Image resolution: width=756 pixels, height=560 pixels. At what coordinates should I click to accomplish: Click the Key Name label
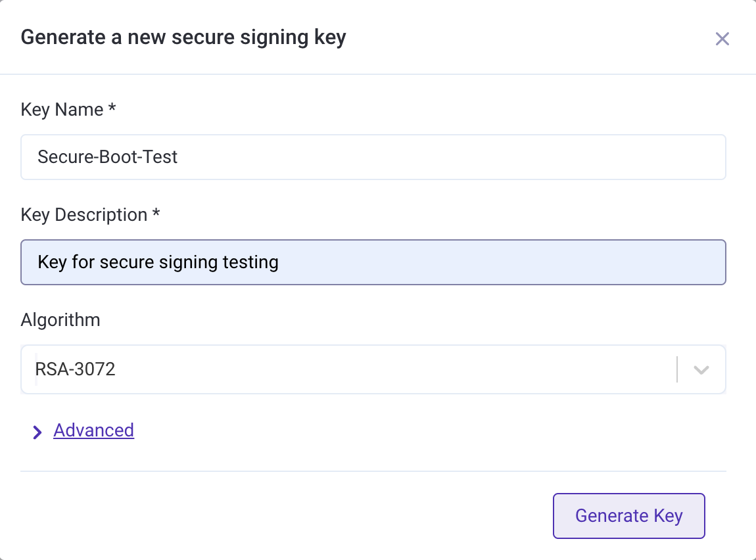pos(68,109)
